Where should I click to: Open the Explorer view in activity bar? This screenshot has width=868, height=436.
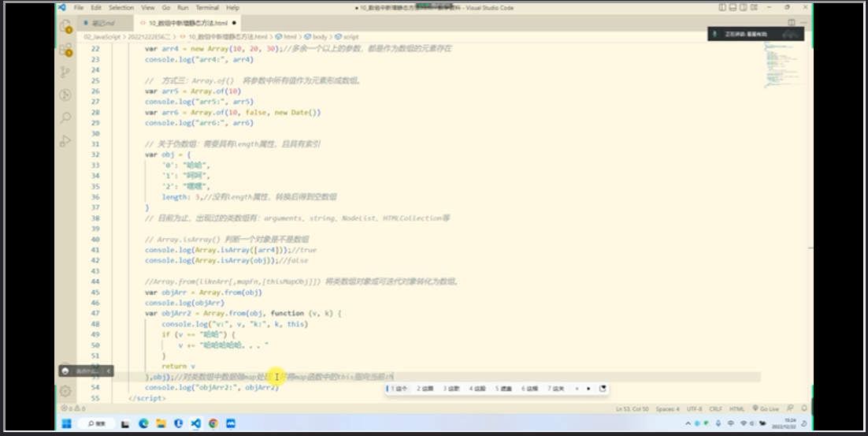(x=65, y=26)
